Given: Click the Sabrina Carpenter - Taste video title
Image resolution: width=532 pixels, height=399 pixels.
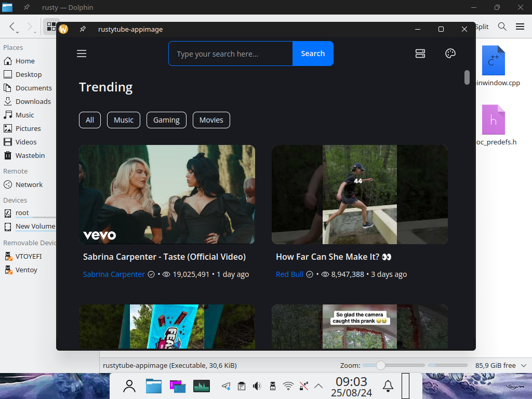Looking at the screenshot, I should (164, 257).
